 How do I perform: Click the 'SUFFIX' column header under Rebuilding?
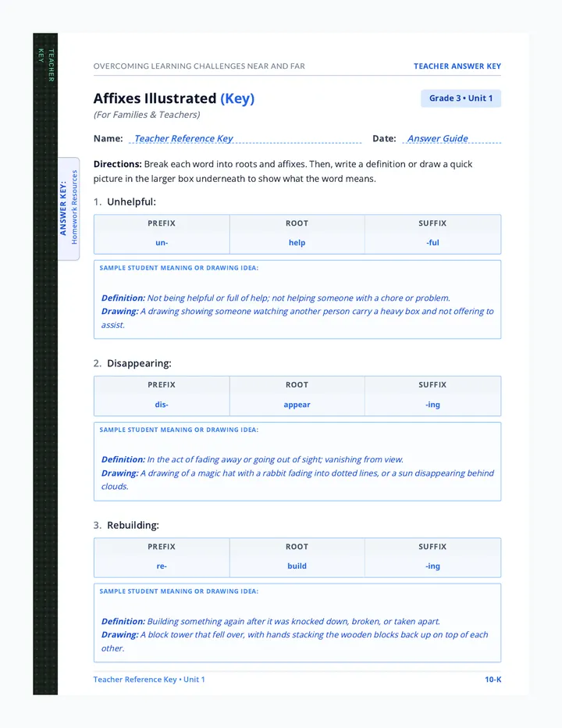point(432,547)
